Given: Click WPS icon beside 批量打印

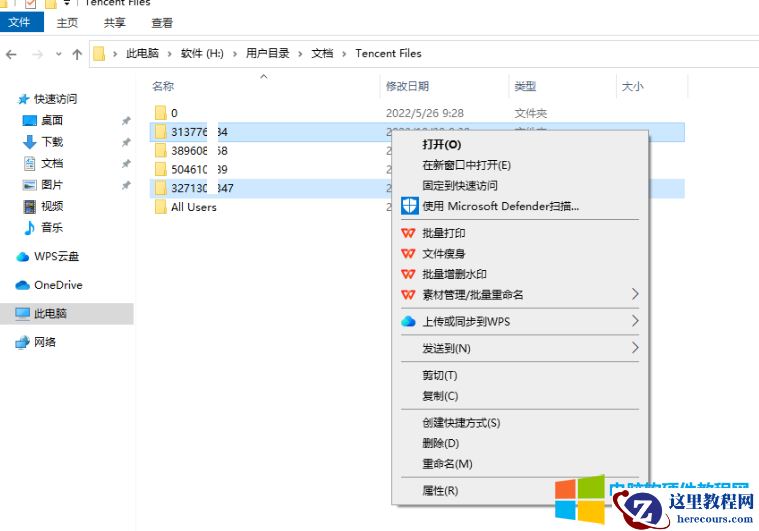Looking at the screenshot, I should [x=408, y=233].
